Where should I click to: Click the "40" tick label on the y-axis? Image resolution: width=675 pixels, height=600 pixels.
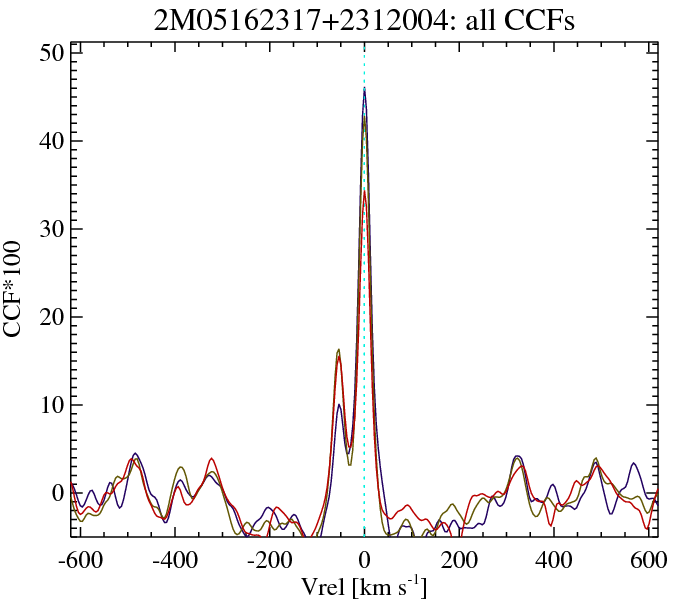pos(53,140)
